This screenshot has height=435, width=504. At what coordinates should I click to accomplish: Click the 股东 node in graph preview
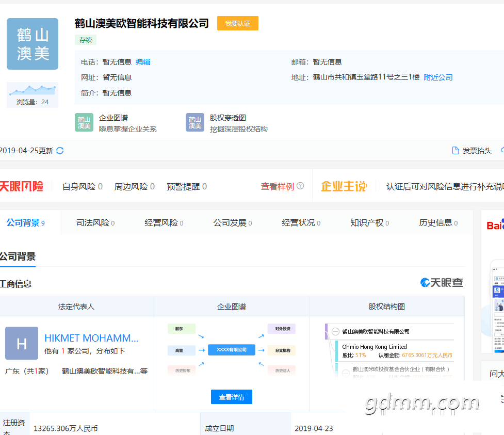tap(181, 329)
